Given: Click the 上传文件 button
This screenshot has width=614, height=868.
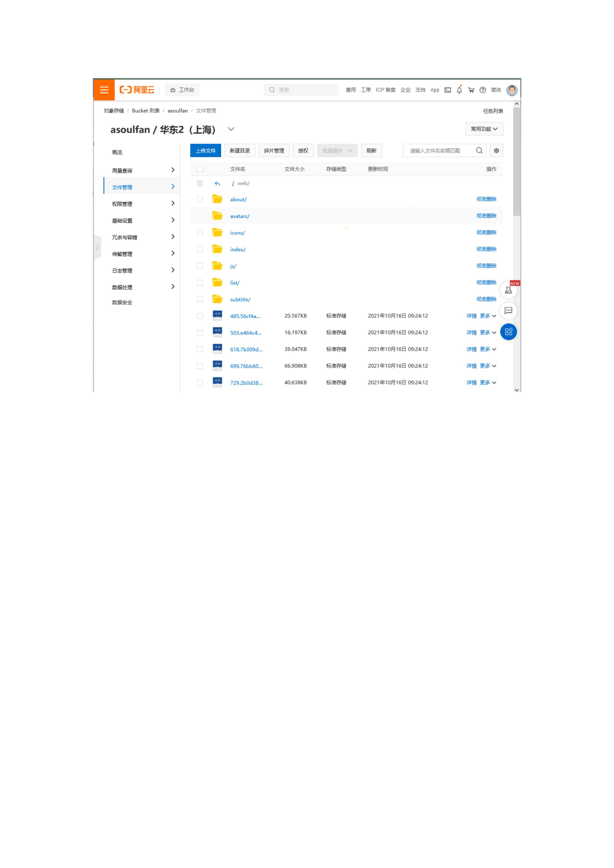Looking at the screenshot, I should 205,150.
